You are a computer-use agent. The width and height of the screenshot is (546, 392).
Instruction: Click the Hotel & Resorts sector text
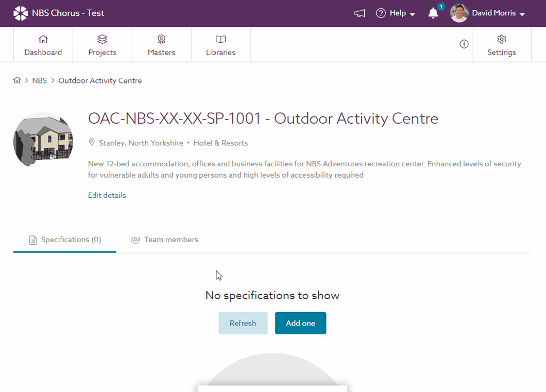tap(221, 143)
